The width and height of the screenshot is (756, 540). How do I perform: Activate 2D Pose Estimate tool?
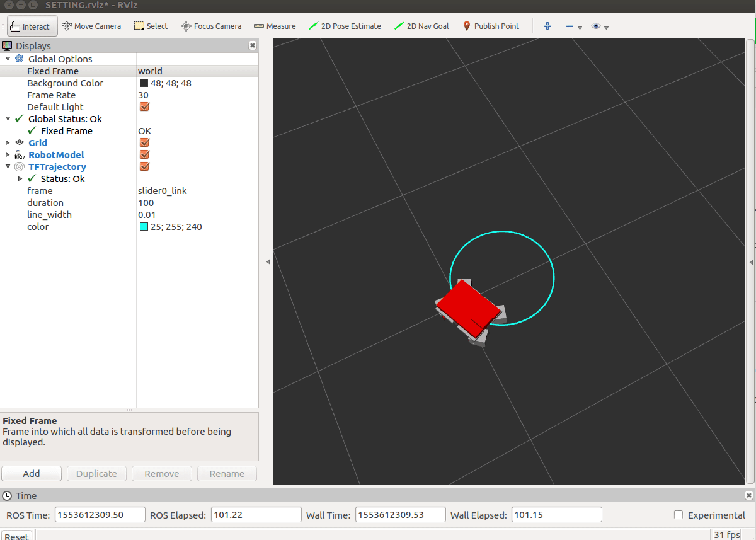point(345,26)
